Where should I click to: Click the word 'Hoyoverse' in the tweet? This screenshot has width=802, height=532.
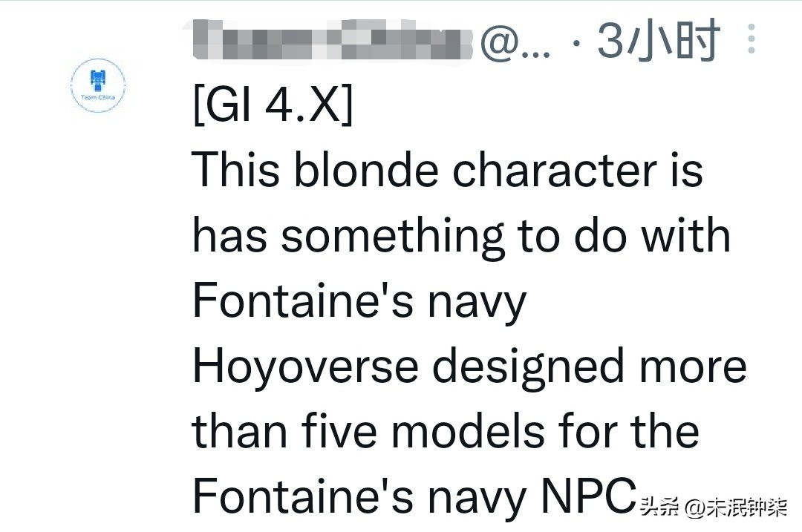click(305, 366)
